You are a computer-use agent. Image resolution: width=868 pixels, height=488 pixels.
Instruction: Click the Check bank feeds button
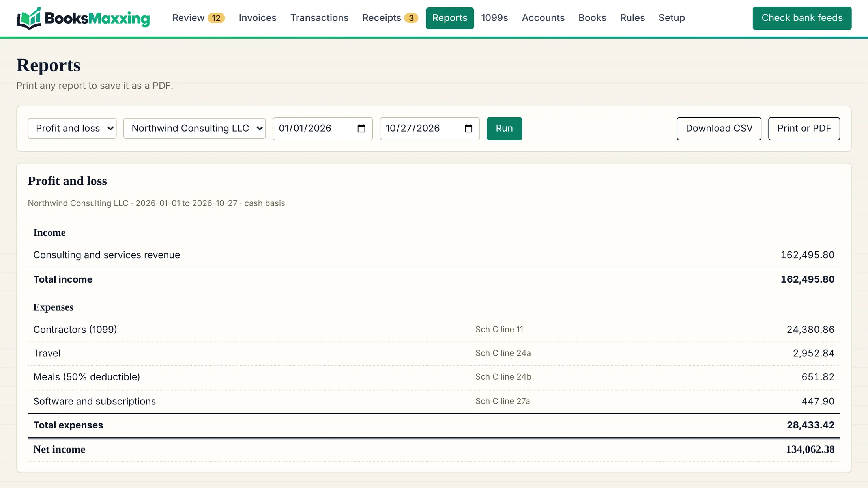(x=802, y=18)
